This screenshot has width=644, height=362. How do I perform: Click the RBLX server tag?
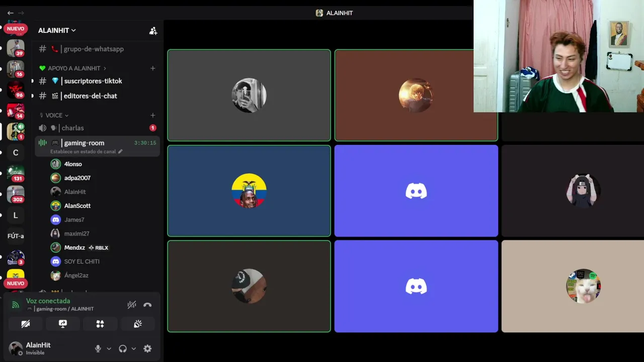99,247
